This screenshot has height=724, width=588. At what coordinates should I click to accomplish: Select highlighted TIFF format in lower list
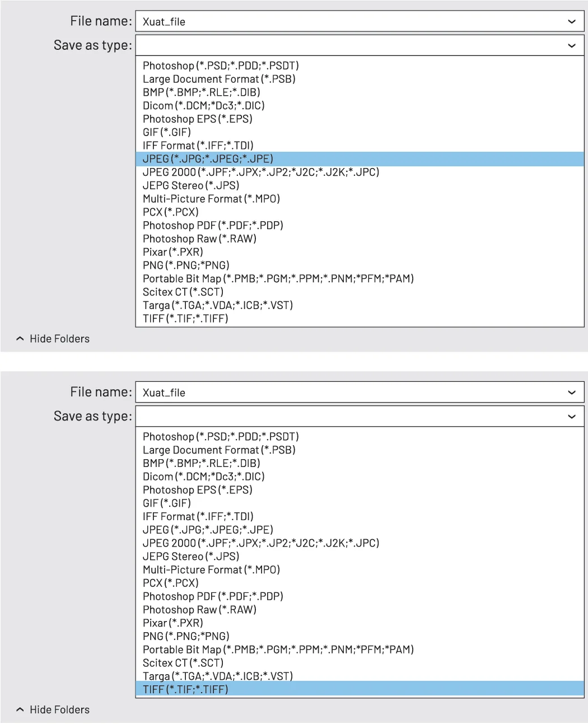click(x=360, y=689)
